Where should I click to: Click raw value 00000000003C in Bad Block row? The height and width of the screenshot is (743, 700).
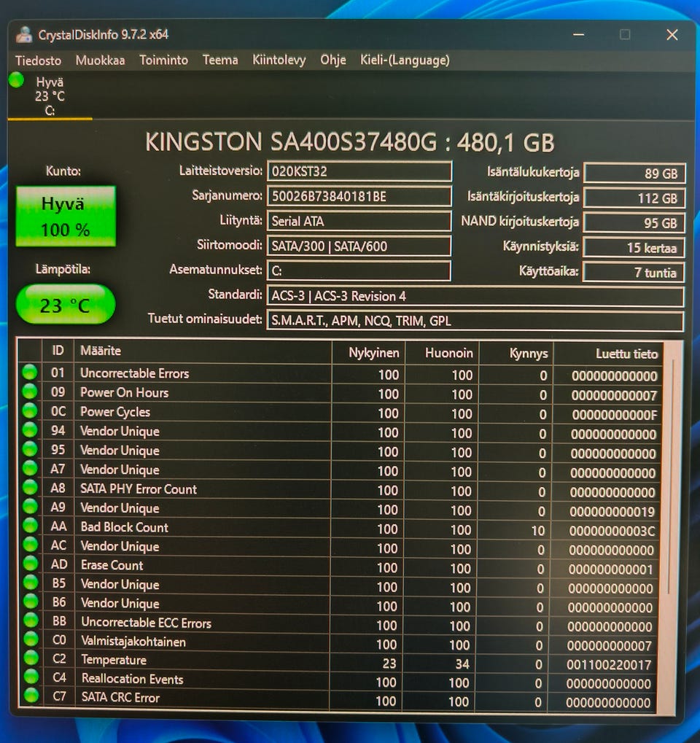(x=611, y=531)
